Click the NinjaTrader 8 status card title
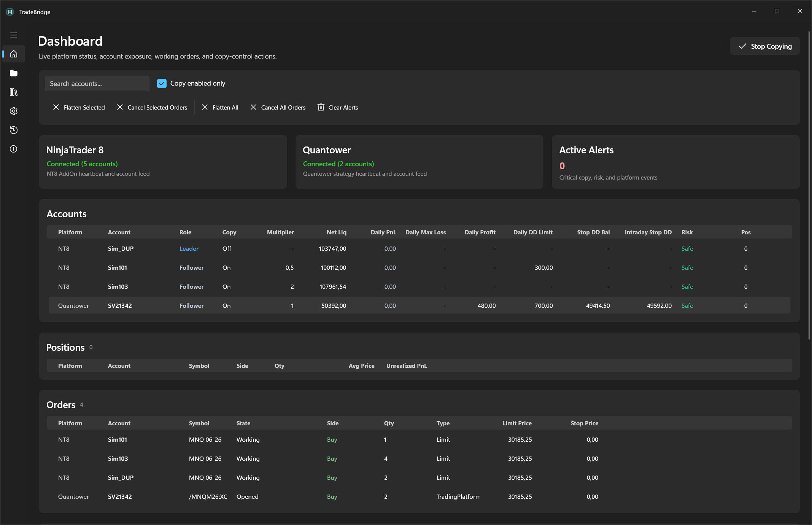Screen dimensions: 812x525 (75, 150)
